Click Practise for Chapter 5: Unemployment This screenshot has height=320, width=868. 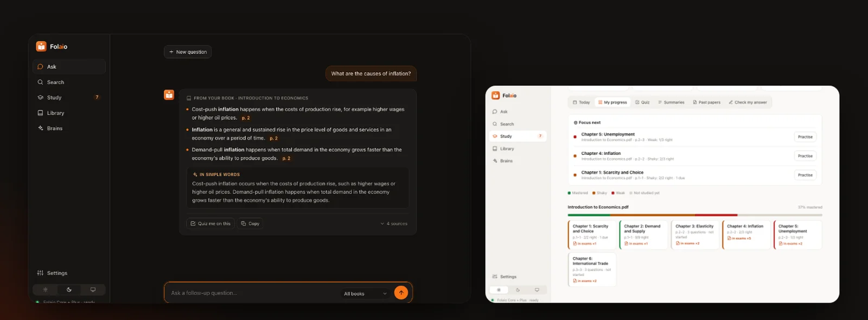point(805,137)
